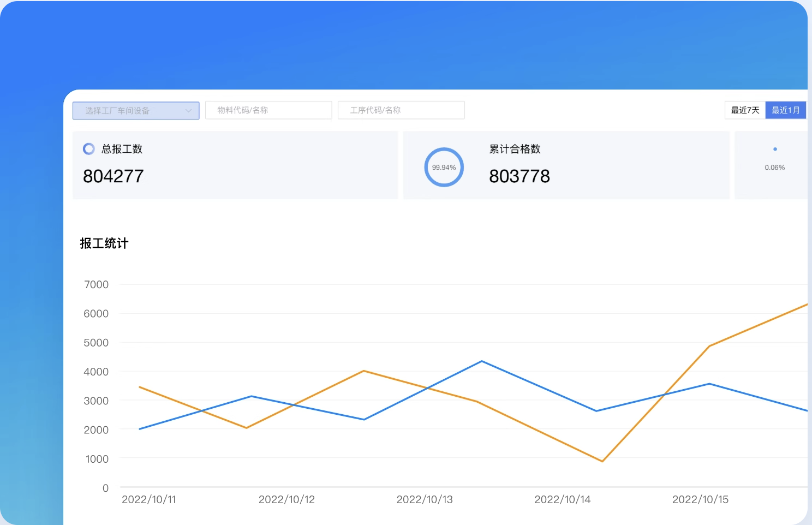
Task: Click the 报工统计 chart heading
Action: point(104,243)
